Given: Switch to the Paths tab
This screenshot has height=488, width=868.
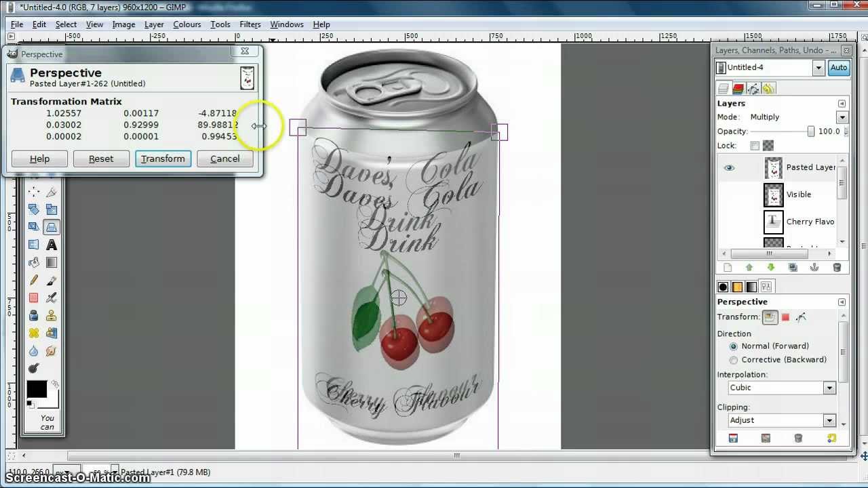Looking at the screenshot, I should (x=753, y=89).
